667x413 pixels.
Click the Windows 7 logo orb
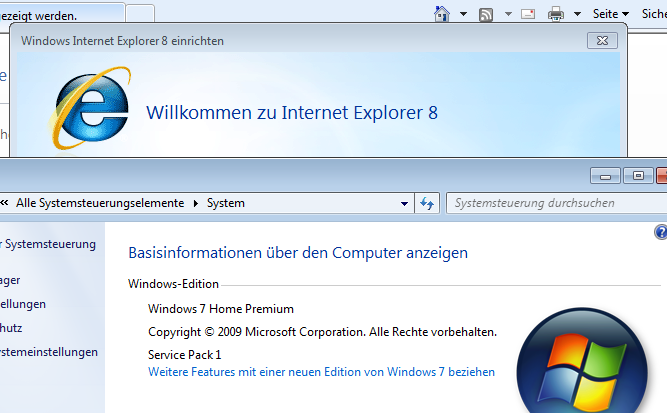(582, 361)
